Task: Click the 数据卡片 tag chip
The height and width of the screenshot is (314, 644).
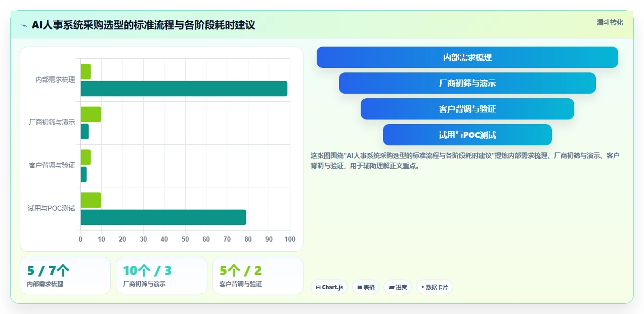Action: pyautogui.click(x=434, y=287)
